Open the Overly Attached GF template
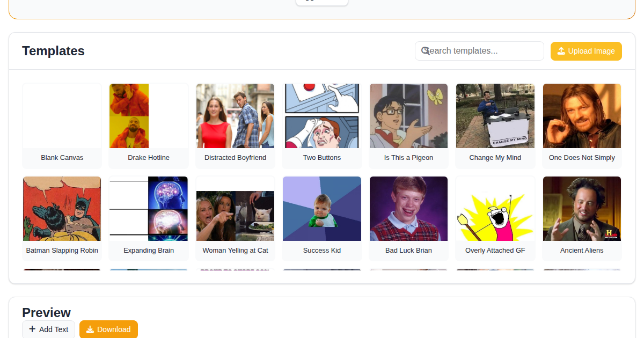Screen dimensions: 644x338 pyautogui.click(x=495, y=218)
